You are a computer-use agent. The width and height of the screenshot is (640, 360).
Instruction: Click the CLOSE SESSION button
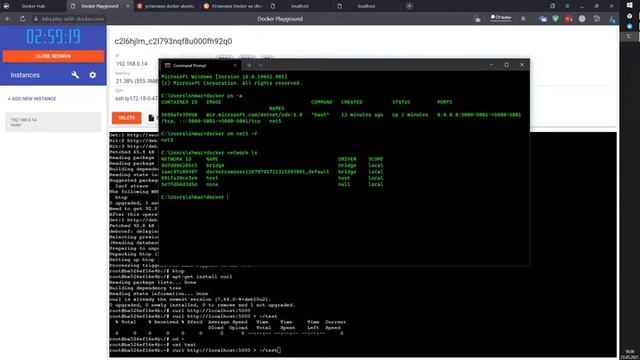53,56
